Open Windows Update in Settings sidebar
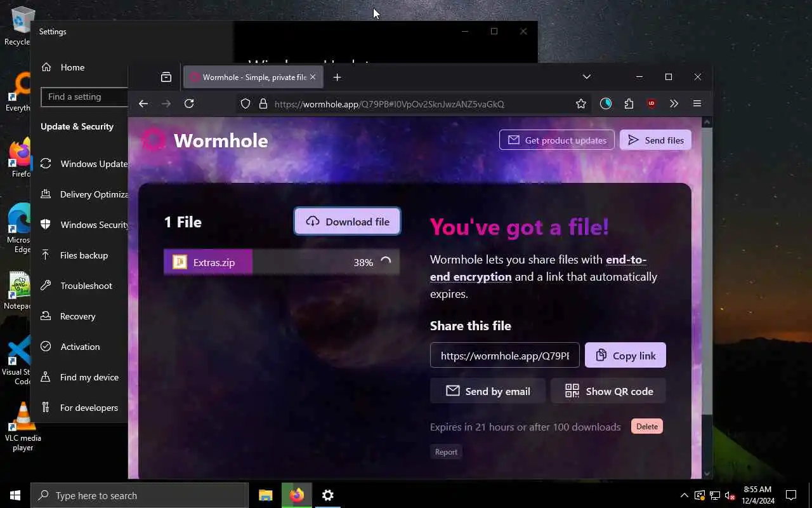 (x=84, y=164)
